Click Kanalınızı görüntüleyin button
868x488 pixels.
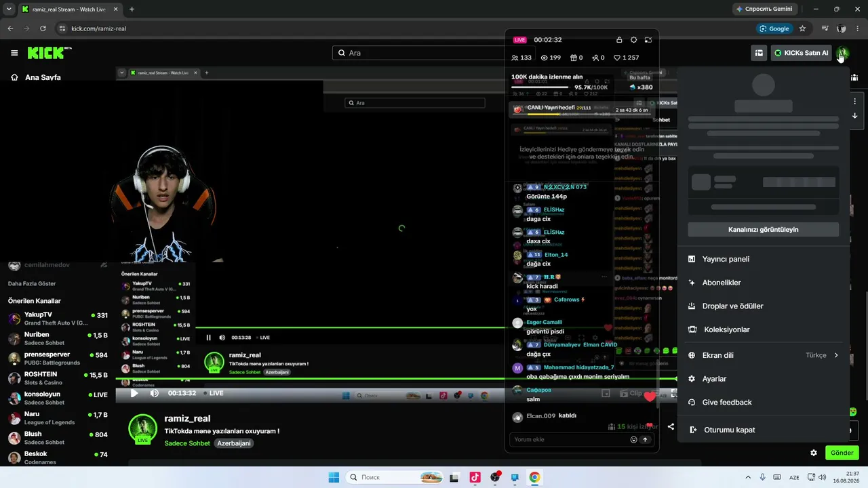click(x=764, y=230)
